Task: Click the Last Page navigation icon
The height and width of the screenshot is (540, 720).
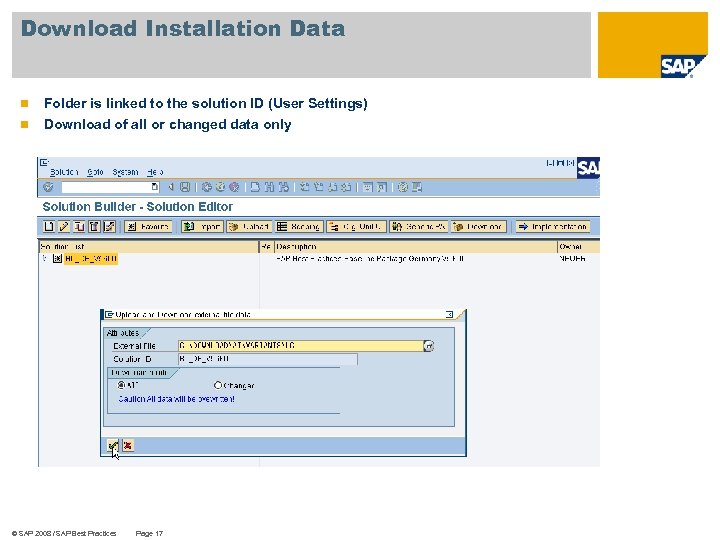Action: 347,187
